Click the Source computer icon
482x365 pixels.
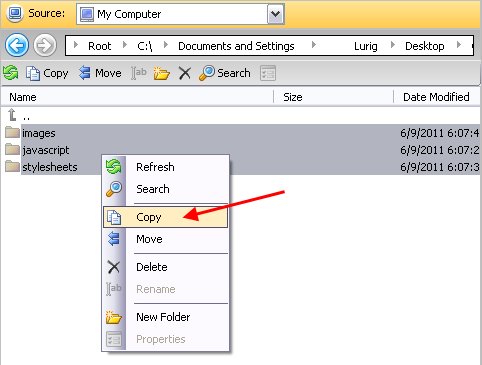15,13
